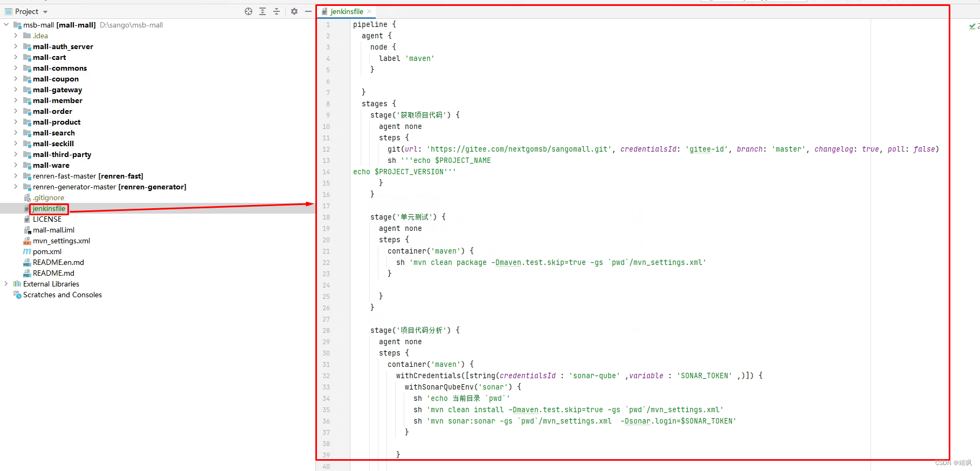Select Scratches and Consoles

pos(63,295)
